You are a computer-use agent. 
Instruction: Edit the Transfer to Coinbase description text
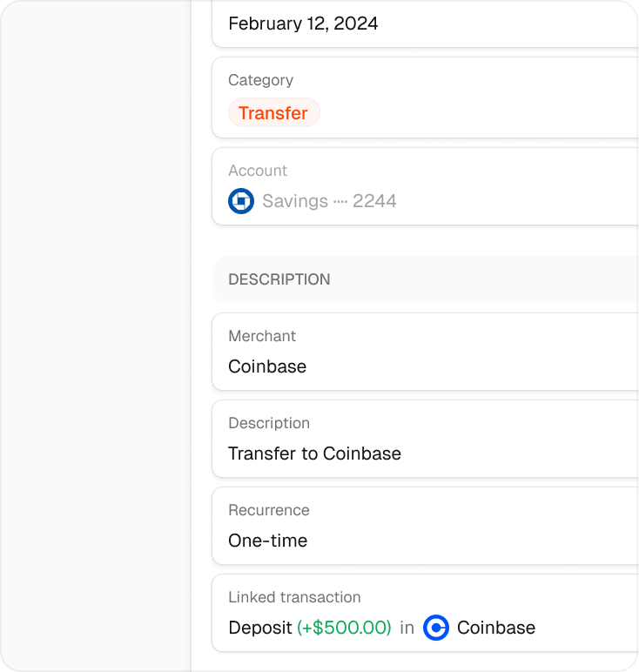[314, 454]
